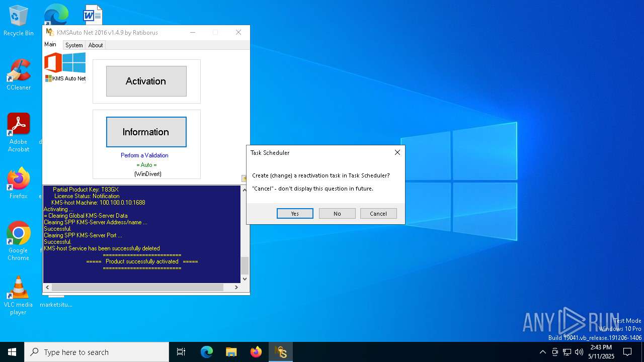The height and width of the screenshot is (362, 644).
Task: Click 'Partial Product Key: T83GX' log line
Action: click(86, 190)
